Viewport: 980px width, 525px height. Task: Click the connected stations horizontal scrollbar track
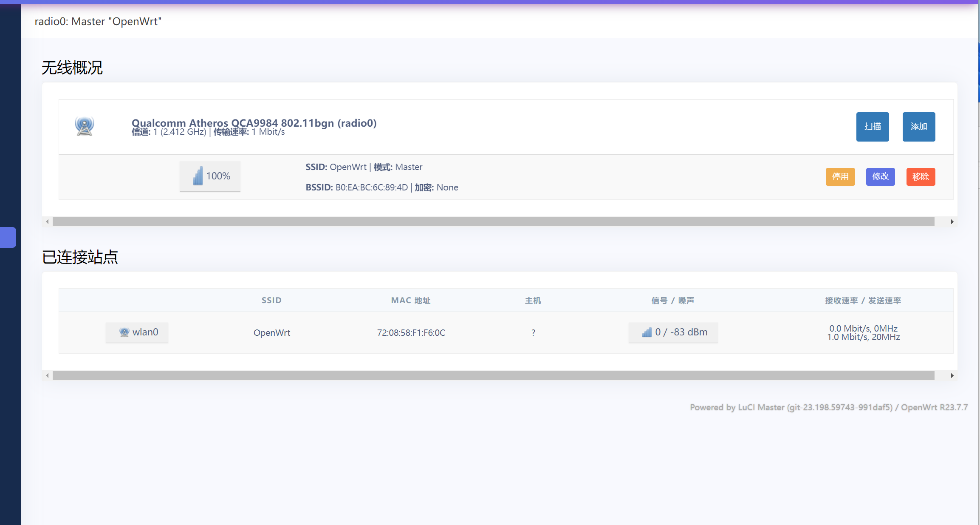[x=493, y=376]
